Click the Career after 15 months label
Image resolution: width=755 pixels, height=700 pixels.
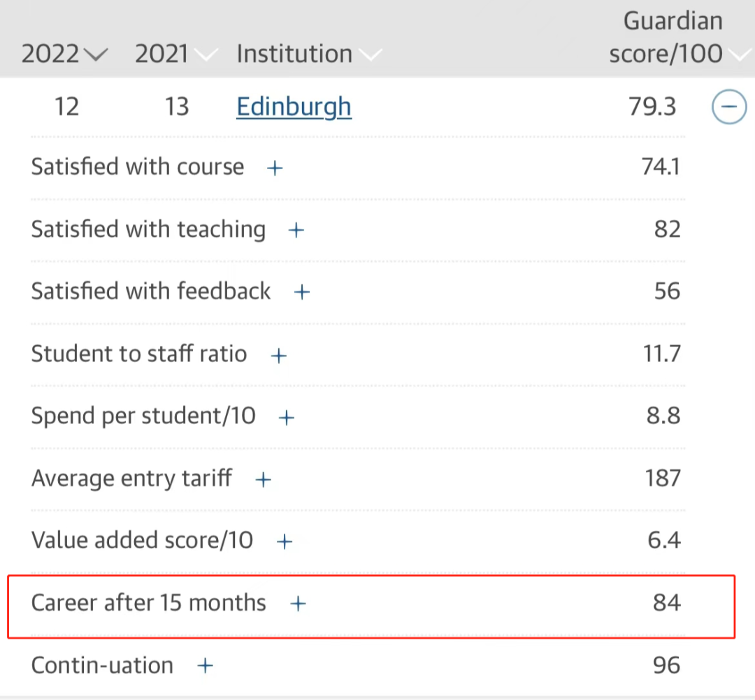[148, 603]
